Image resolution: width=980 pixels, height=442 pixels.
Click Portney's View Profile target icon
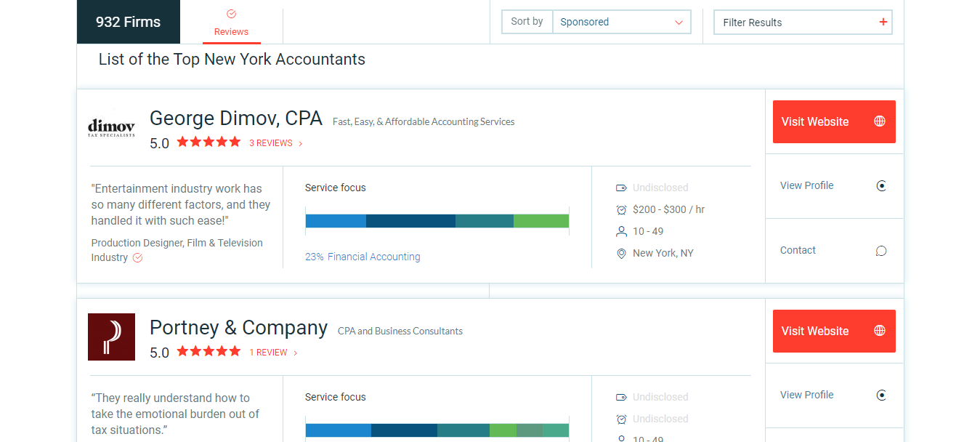(881, 395)
